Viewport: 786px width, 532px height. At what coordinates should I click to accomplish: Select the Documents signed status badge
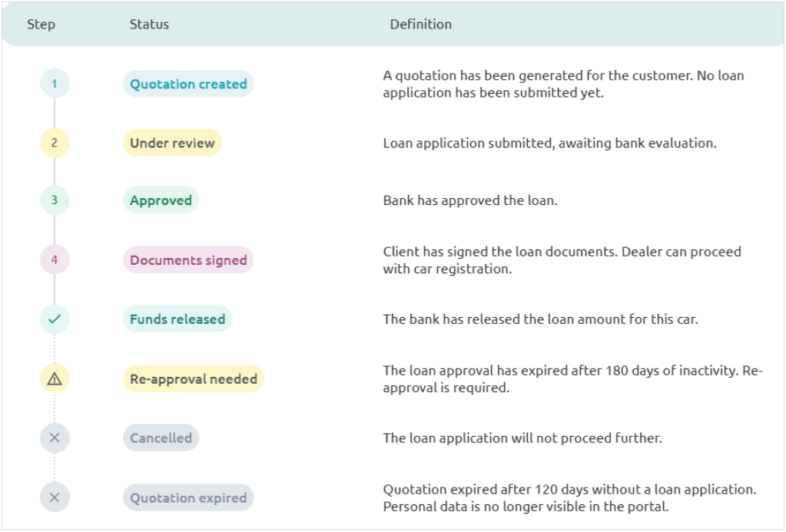pos(188,259)
